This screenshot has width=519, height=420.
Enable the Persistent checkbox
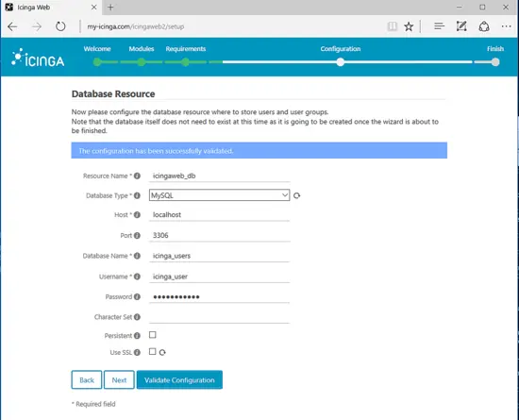(x=153, y=335)
